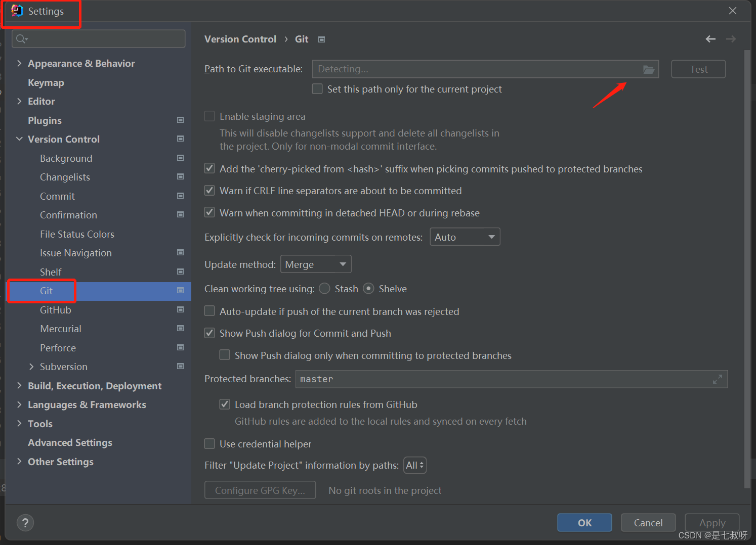Click the project settings icon beside Plugins
The height and width of the screenshot is (545, 756).
coord(180,120)
